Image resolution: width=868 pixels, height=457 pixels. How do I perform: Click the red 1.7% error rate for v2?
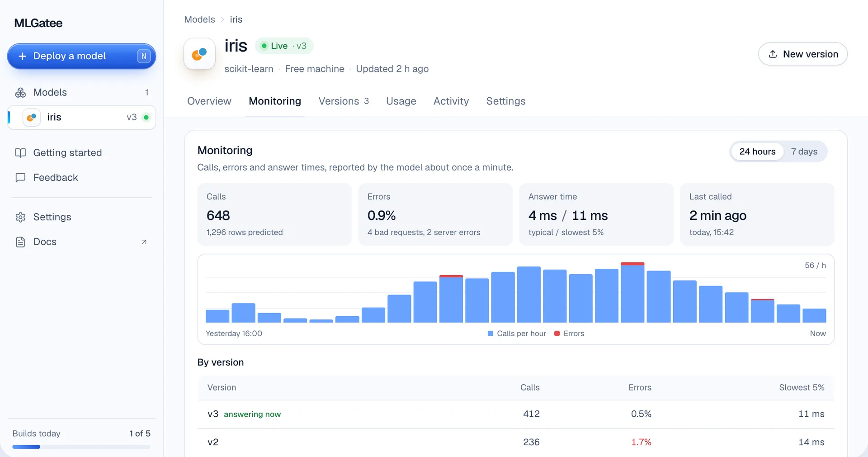point(641,442)
